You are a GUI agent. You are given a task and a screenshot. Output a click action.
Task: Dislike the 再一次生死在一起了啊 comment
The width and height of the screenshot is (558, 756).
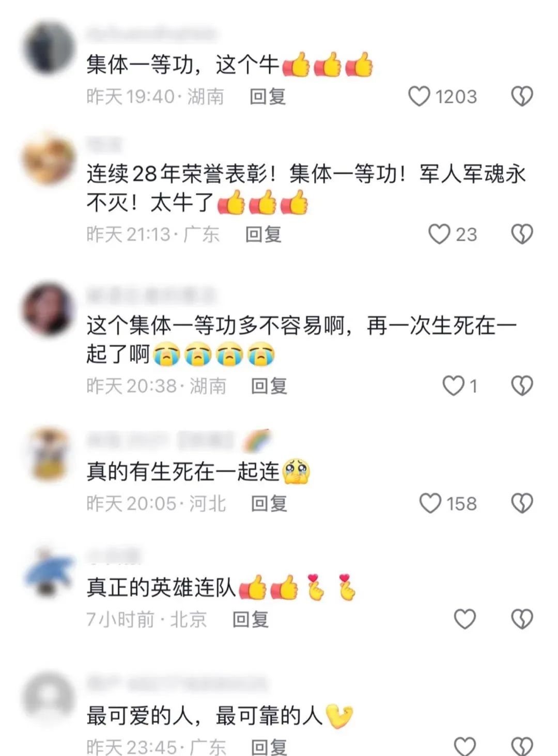522,385
